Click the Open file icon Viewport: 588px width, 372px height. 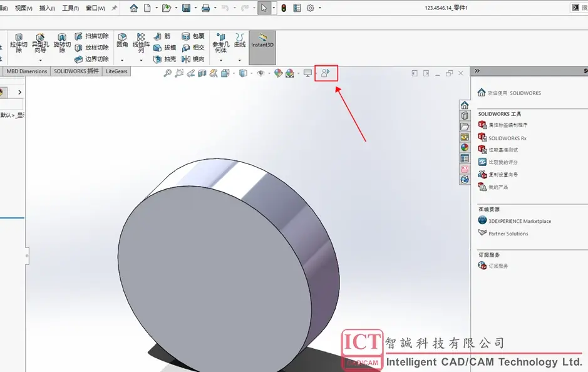pos(167,8)
